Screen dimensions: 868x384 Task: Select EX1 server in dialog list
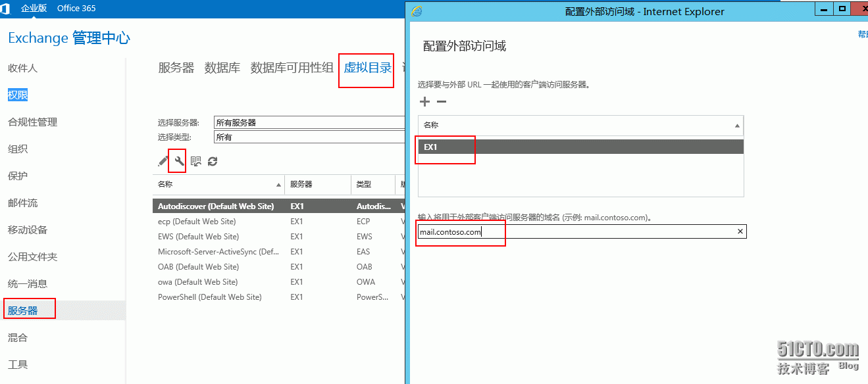tap(580, 147)
